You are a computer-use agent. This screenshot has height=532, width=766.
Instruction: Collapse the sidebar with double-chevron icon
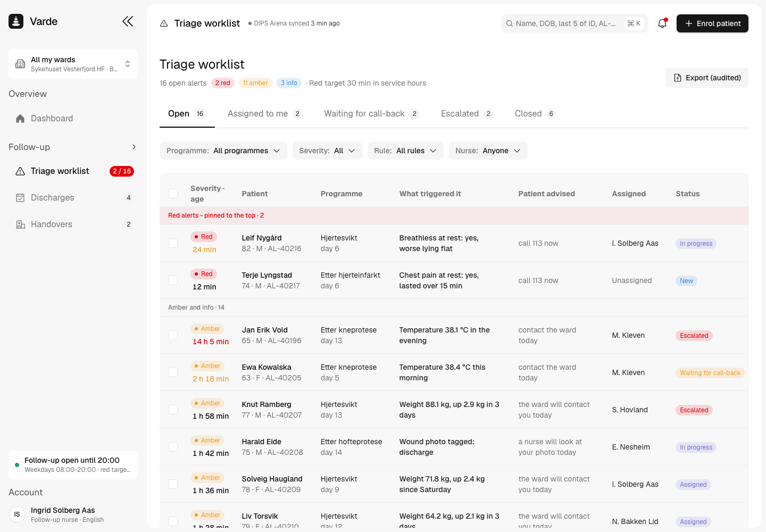point(128,21)
